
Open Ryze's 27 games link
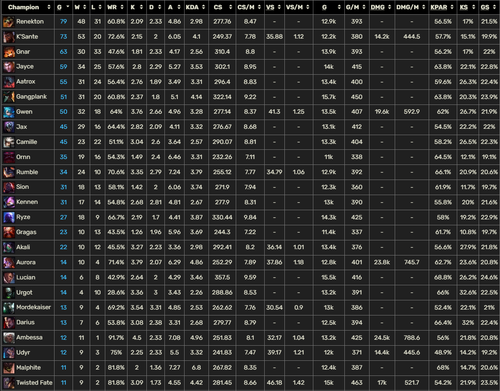(63, 217)
